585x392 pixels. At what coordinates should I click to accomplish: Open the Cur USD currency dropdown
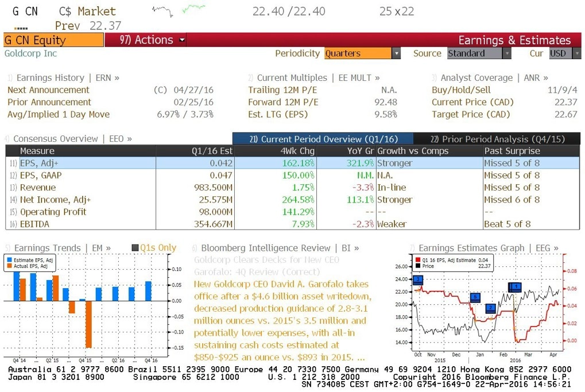(565, 53)
